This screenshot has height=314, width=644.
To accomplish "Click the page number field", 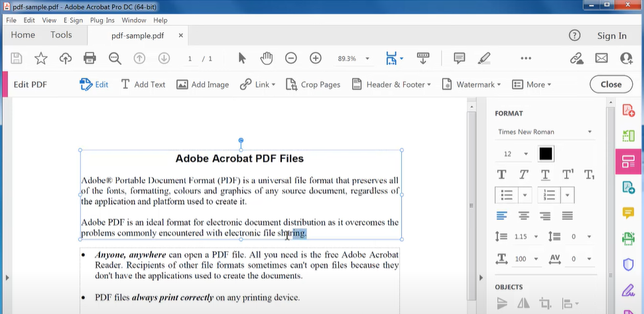I will 190,59.
